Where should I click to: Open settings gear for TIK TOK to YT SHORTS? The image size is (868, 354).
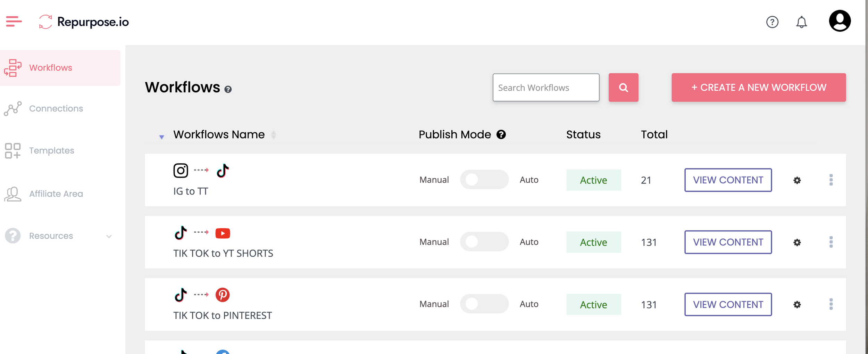pos(797,242)
